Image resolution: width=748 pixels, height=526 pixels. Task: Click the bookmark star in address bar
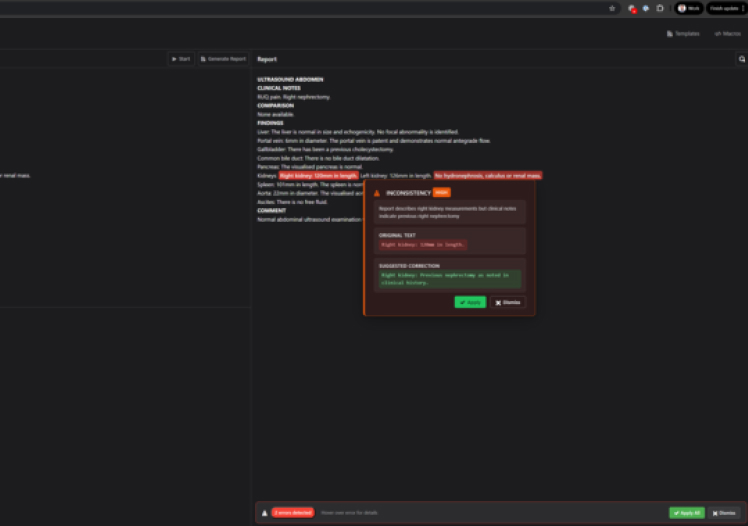612,8
